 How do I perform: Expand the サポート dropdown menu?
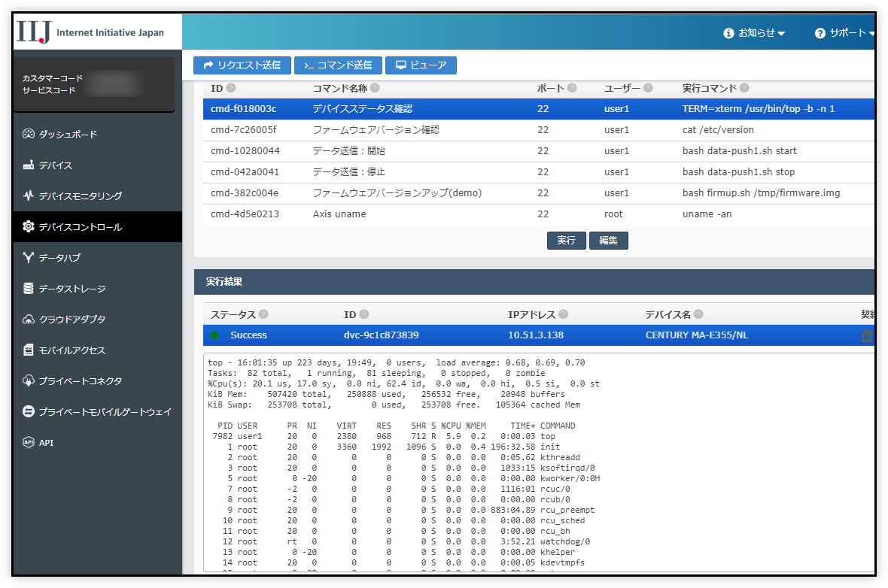pyautogui.click(x=845, y=33)
